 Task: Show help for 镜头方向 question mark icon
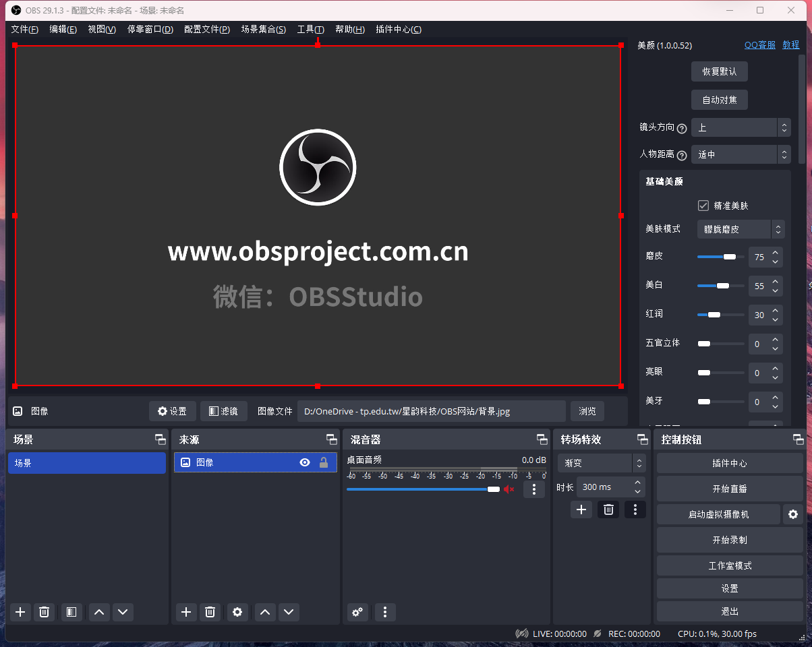682,128
